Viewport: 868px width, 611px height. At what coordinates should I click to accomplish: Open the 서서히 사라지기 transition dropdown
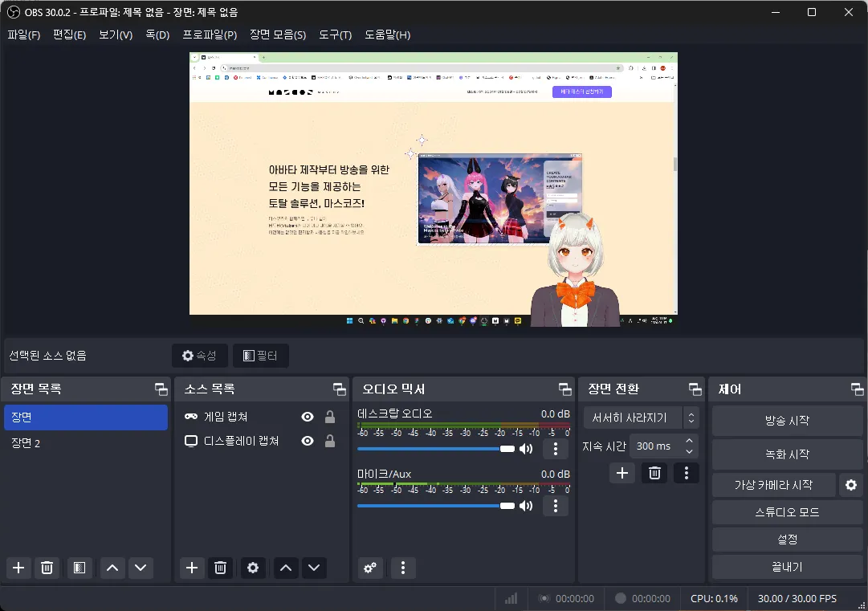pos(640,418)
